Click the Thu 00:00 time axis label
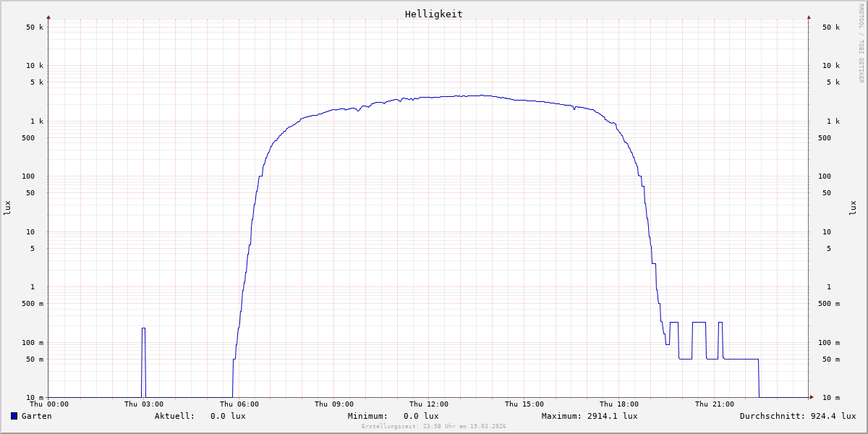This screenshot has width=868, height=434. point(49,404)
